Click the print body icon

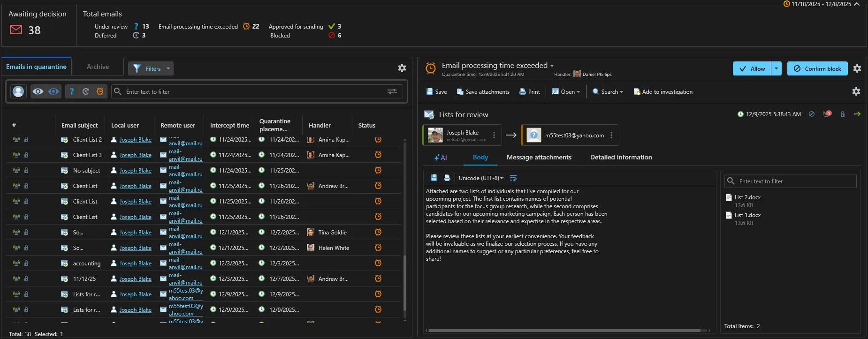(x=447, y=178)
